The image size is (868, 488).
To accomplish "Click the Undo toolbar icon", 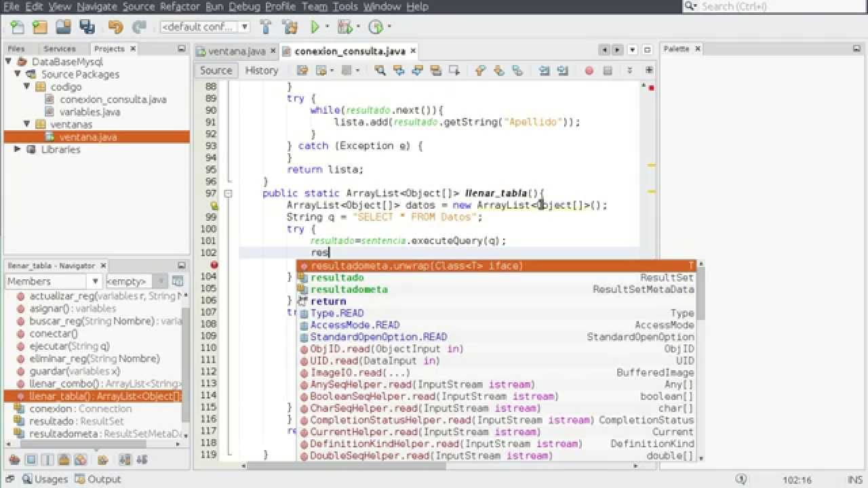I will [x=115, y=27].
